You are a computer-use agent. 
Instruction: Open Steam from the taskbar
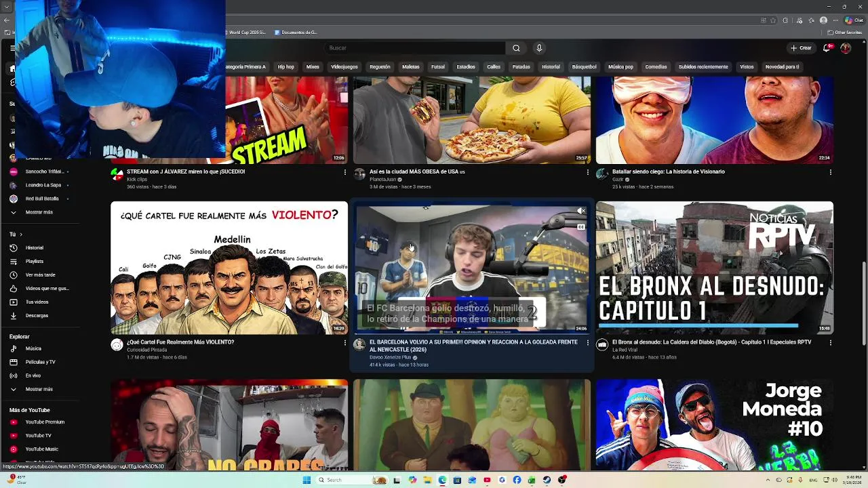click(x=547, y=480)
